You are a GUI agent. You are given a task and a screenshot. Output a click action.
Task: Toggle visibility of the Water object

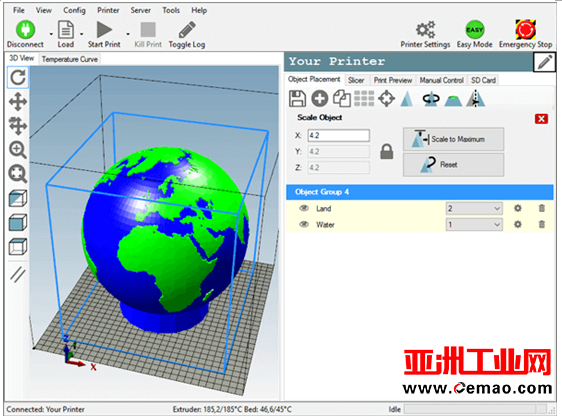[x=304, y=224]
